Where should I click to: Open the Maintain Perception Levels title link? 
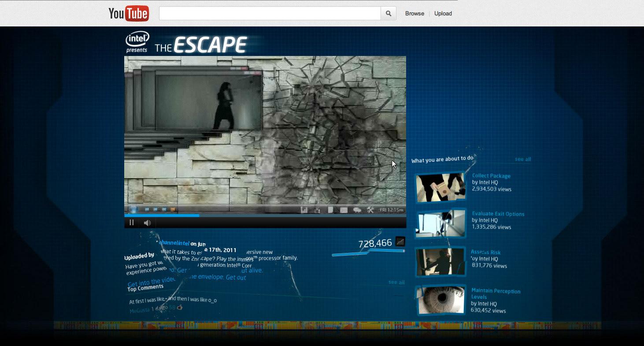click(x=496, y=294)
